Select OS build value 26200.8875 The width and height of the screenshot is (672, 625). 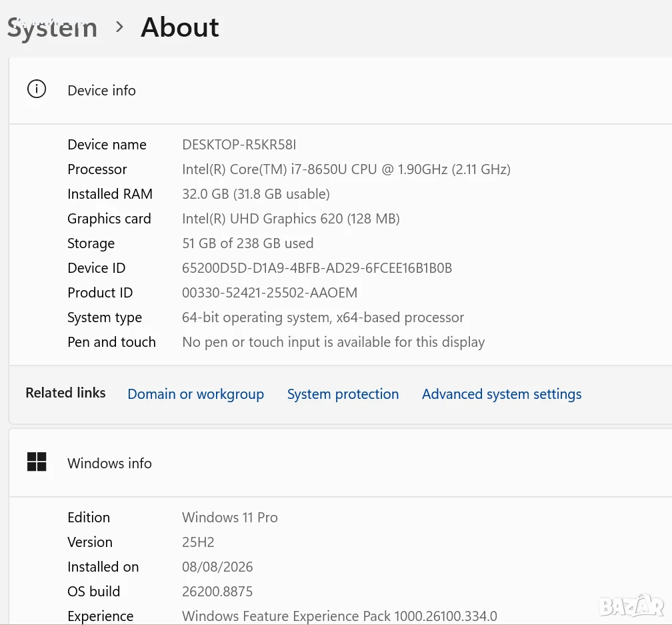217,591
